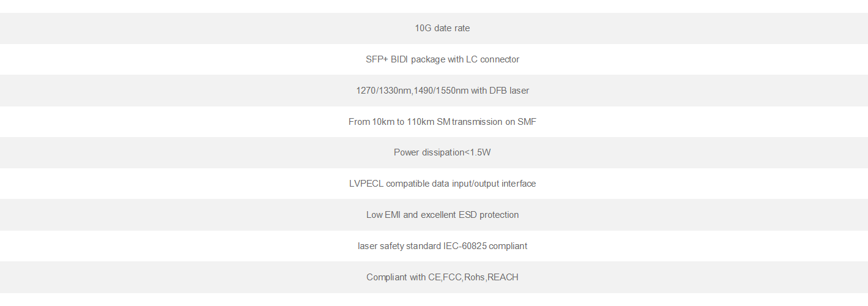The width and height of the screenshot is (868, 306).
Task: Click the '10G date rate' row
Action: pos(442,28)
